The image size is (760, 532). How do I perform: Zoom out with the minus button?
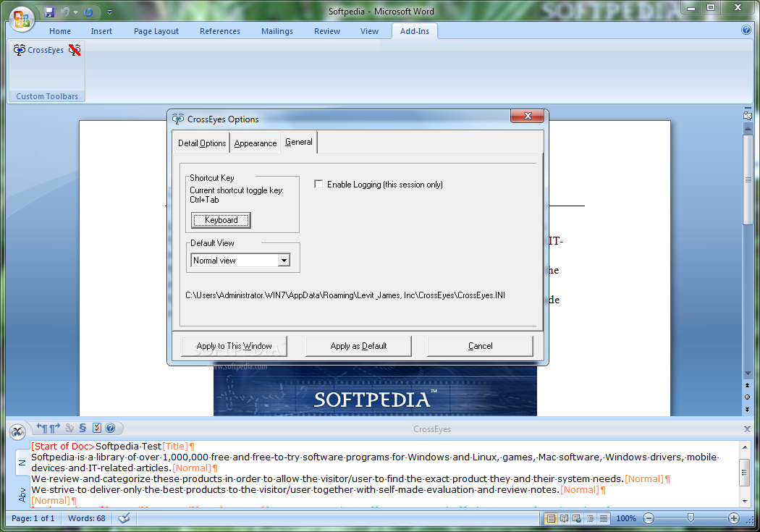[x=649, y=518]
